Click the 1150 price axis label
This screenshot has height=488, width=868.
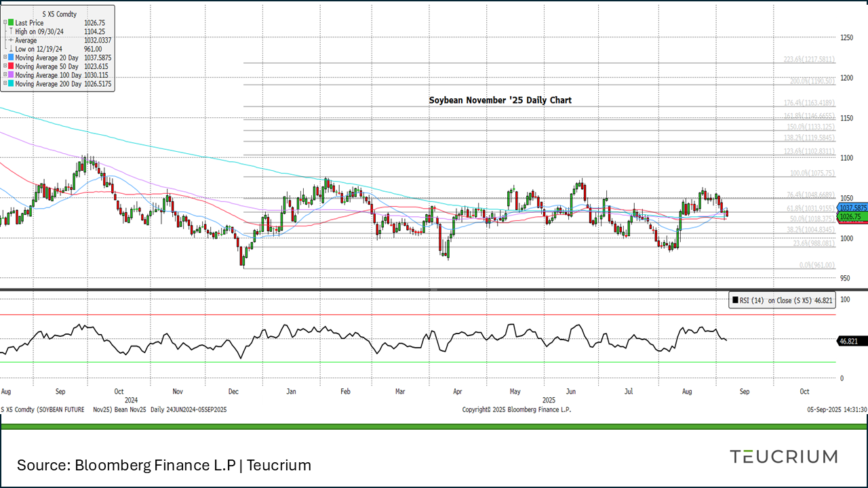click(x=847, y=118)
